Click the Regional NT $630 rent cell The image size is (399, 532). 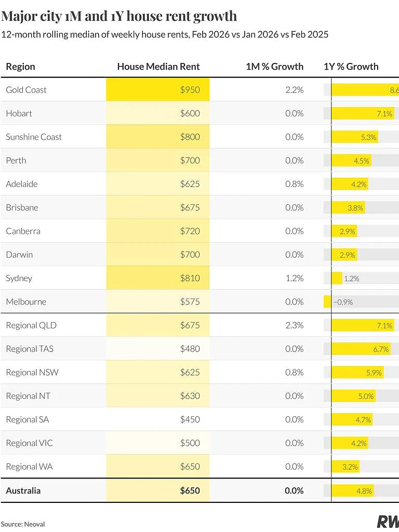pos(158,396)
